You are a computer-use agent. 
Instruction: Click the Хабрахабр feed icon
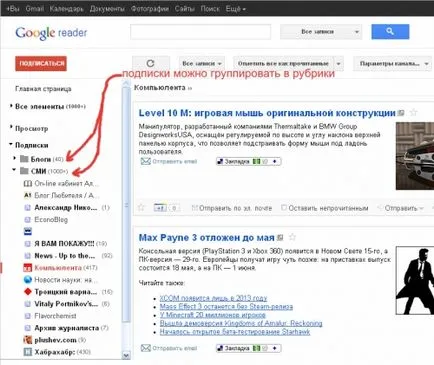[28, 352]
